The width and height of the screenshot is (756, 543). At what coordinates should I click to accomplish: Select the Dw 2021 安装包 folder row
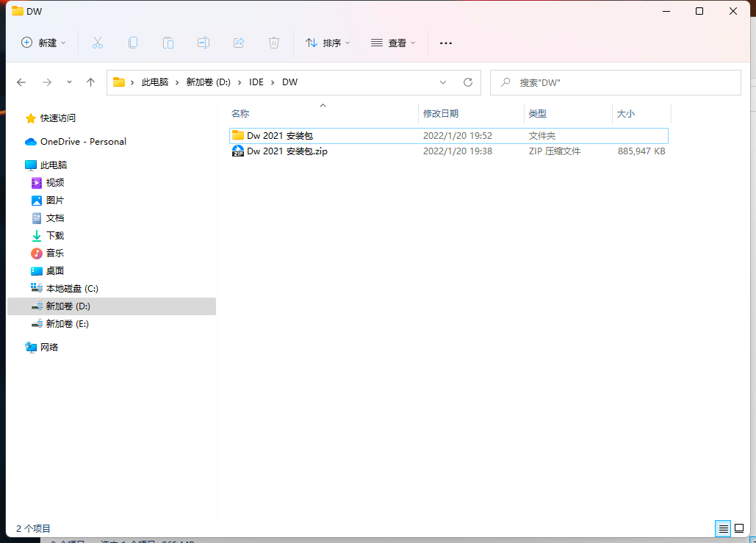(449, 136)
